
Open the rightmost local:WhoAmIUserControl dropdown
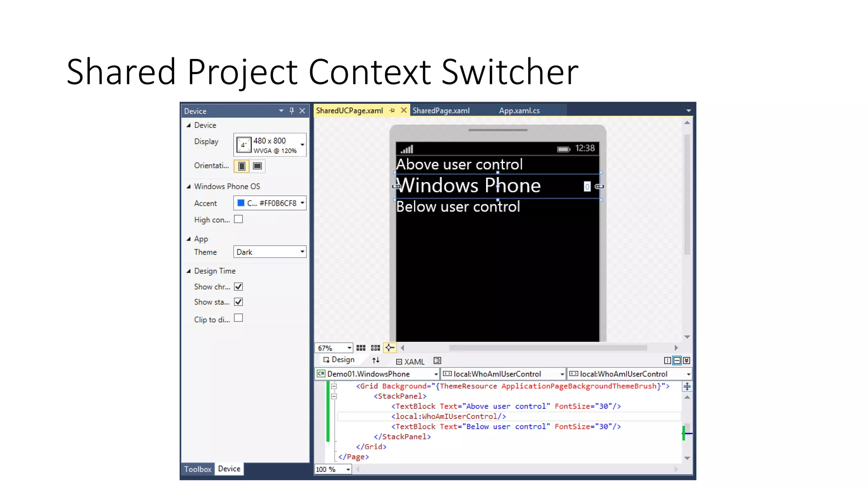click(629, 374)
